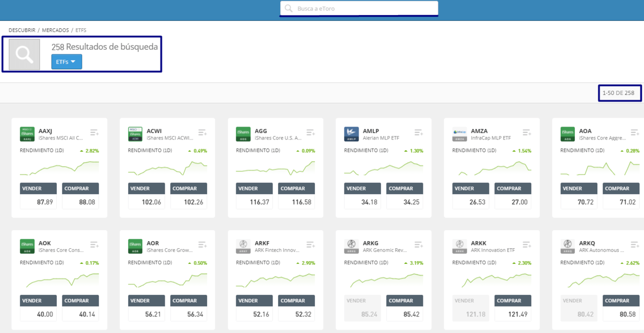
Task: Add ARKK to watchlist icon
Action: point(527,245)
